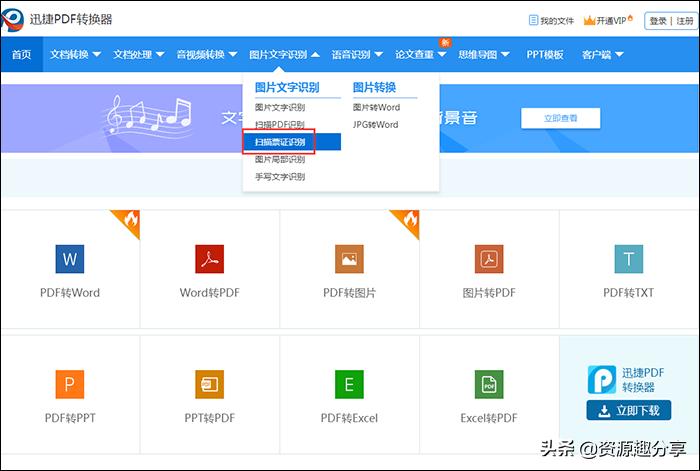Image resolution: width=700 pixels, height=471 pixels.
Task: Click the 图片转PDF label text
Action: [x=489, y=293]
